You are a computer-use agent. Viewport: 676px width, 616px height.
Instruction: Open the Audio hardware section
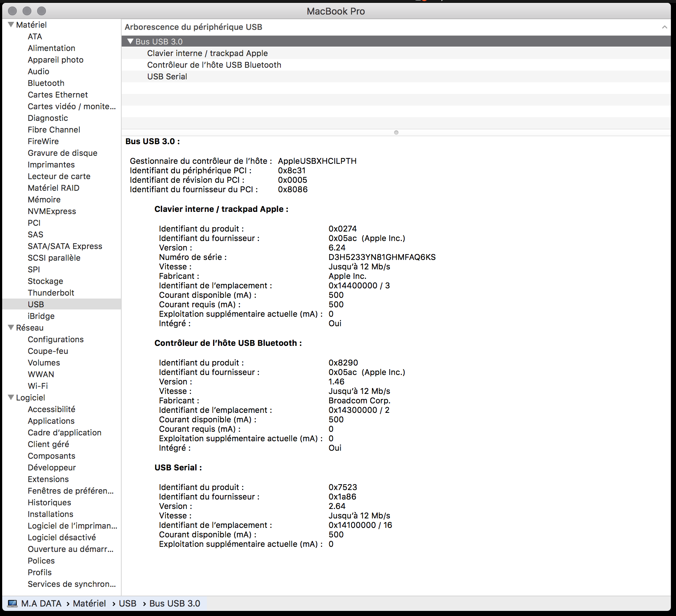click(x=39, y=71)
